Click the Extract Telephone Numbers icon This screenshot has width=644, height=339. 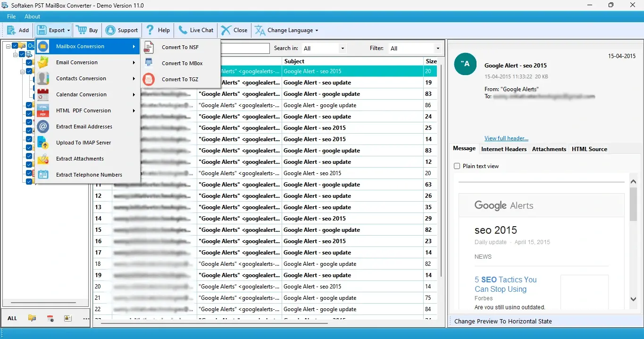pyautogui.click(x=43, y=175)
